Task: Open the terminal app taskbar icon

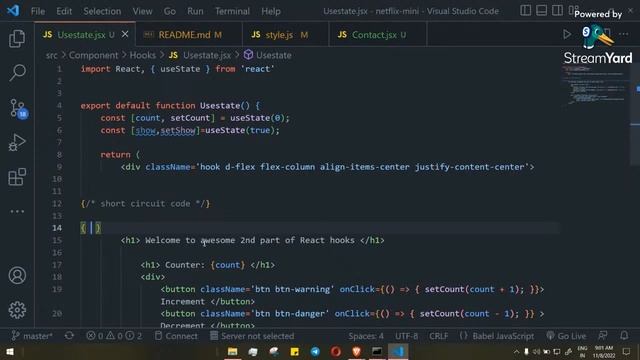Action: [x=377, y=351]
